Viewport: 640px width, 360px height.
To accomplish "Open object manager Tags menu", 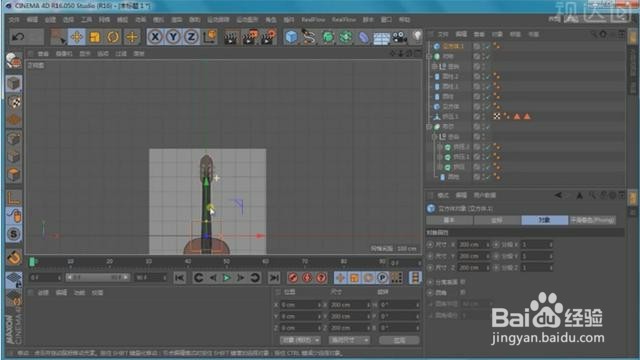I will click(x=515, y=34).
